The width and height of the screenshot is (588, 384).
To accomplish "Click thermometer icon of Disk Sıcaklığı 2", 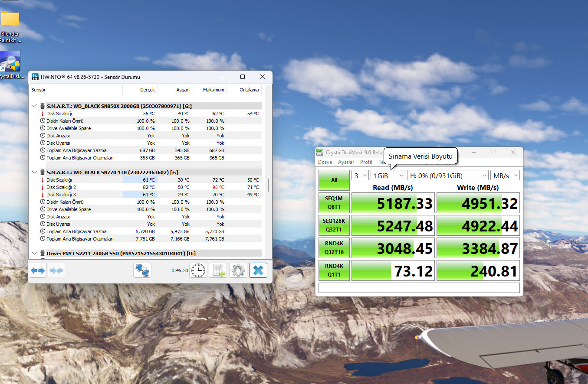I will pos(43,187).
